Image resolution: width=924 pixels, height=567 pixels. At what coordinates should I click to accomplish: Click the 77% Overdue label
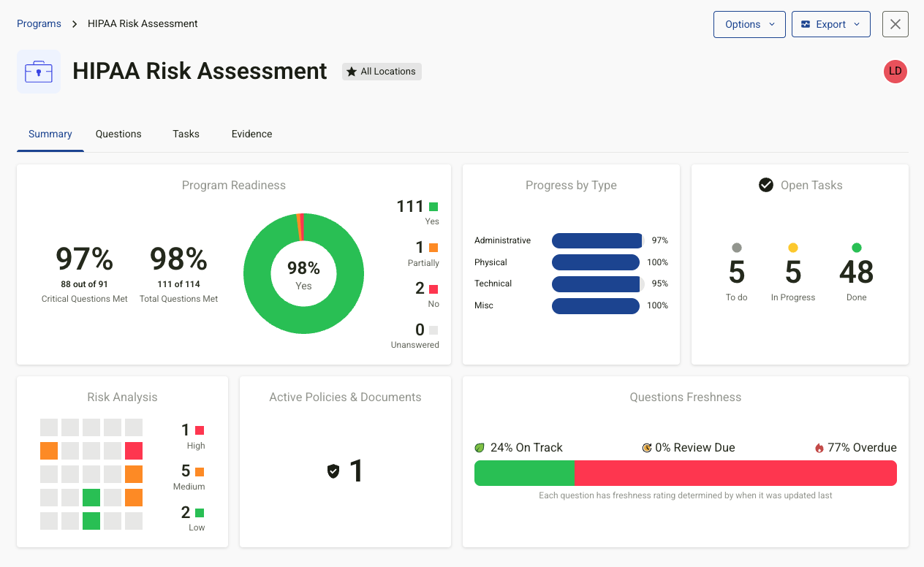(862, 448)
